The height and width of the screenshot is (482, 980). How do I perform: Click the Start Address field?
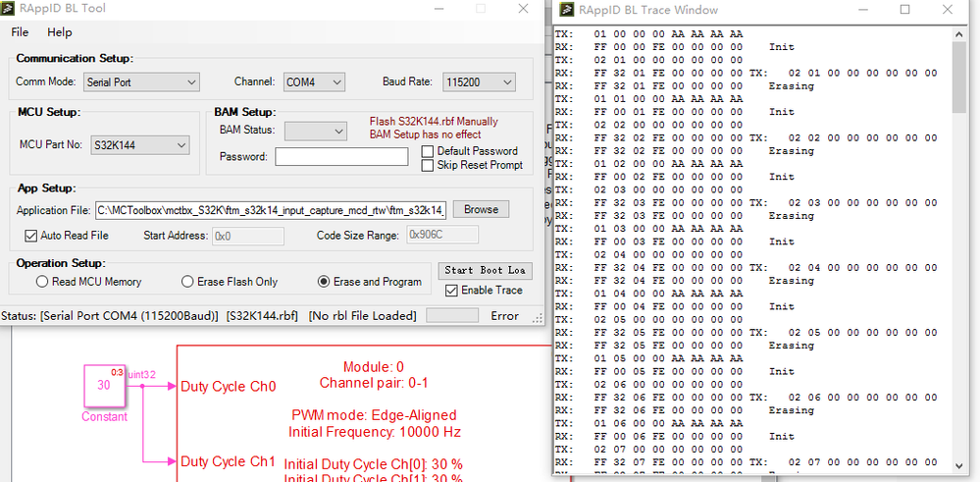[248, 236]
